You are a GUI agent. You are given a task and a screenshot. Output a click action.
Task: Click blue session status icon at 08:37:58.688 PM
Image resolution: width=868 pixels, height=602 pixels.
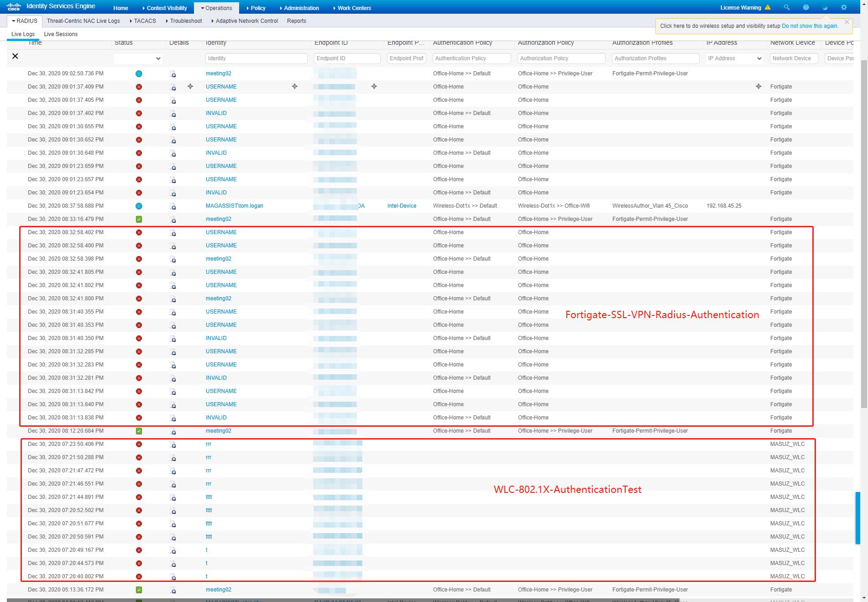tap(139, 206)
